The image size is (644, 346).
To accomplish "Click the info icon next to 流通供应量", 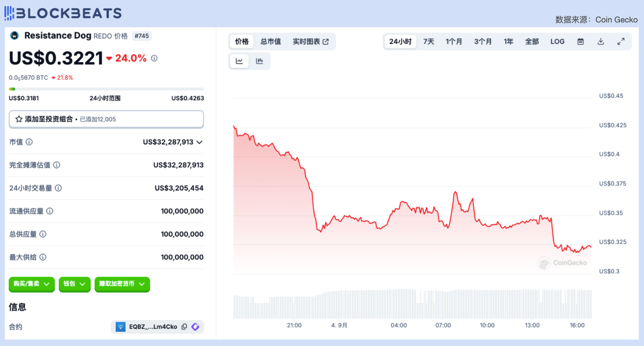I will click(x=50, y=211).
